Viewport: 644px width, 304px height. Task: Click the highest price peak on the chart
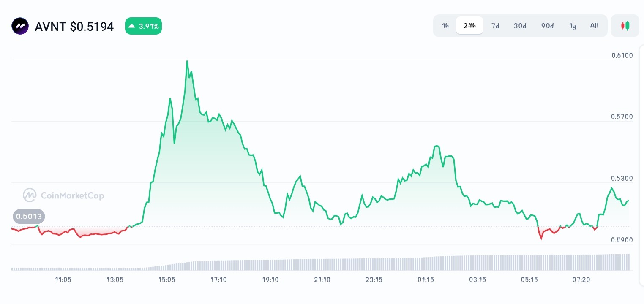187,62
